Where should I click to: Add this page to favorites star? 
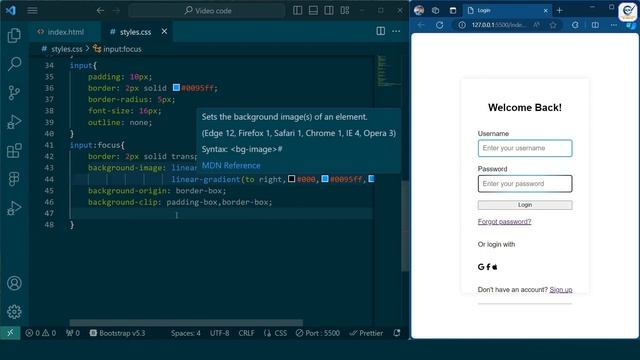point(553,25)
